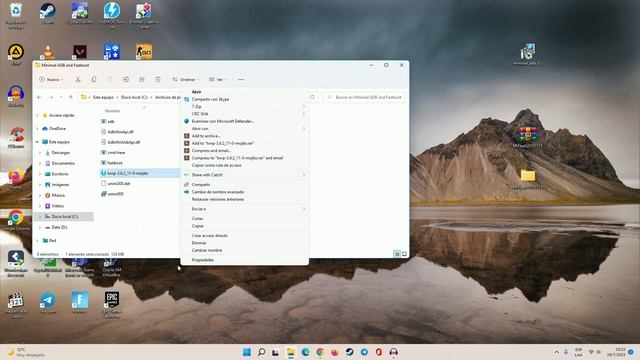Open Steam from the taskbar
This screenshot has width=640, height=360.
pyautogui.click(x=349, y=352)
